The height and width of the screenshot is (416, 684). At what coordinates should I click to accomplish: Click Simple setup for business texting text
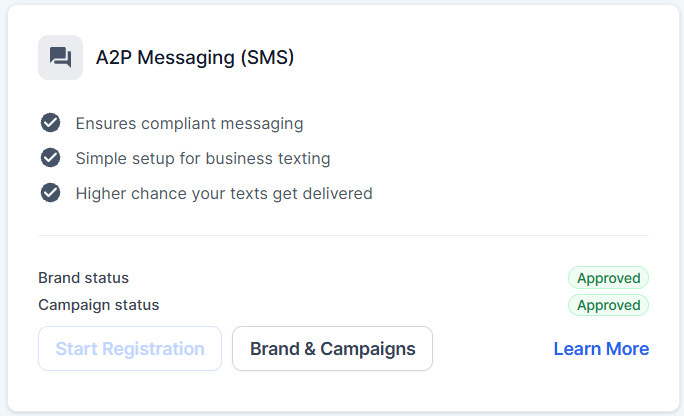coord(202,159)
